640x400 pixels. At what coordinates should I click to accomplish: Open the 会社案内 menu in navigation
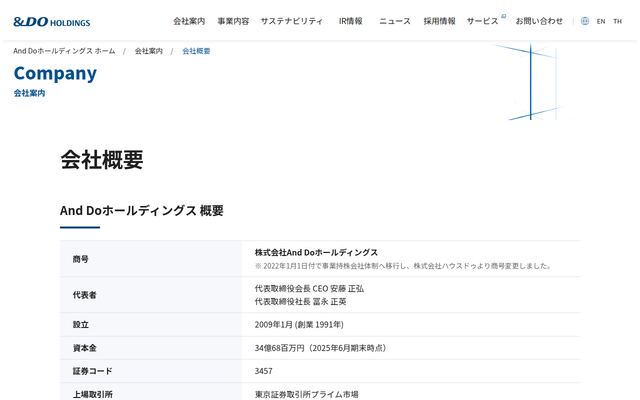pos(189,21)
